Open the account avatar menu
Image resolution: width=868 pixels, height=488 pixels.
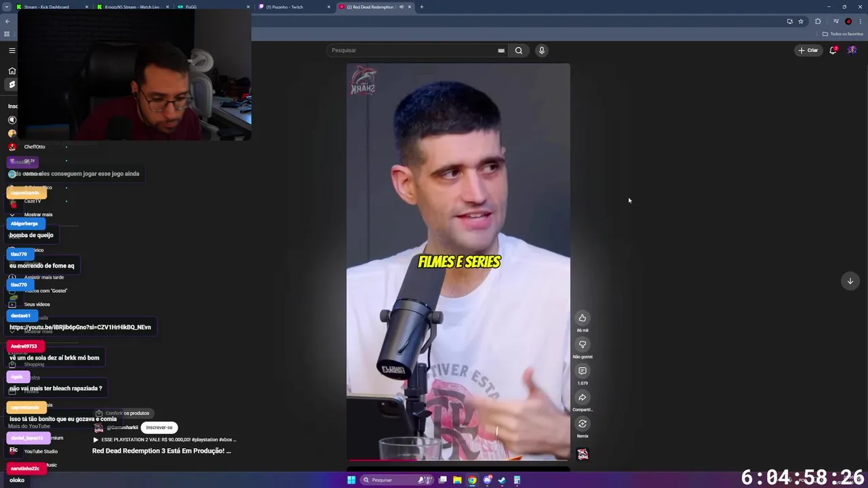point(852,50)
